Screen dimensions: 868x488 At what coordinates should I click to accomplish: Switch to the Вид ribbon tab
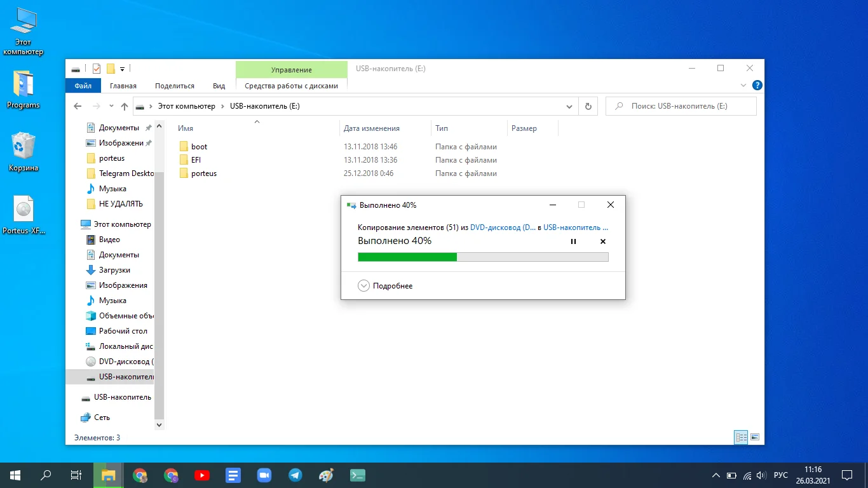(219, 86)
